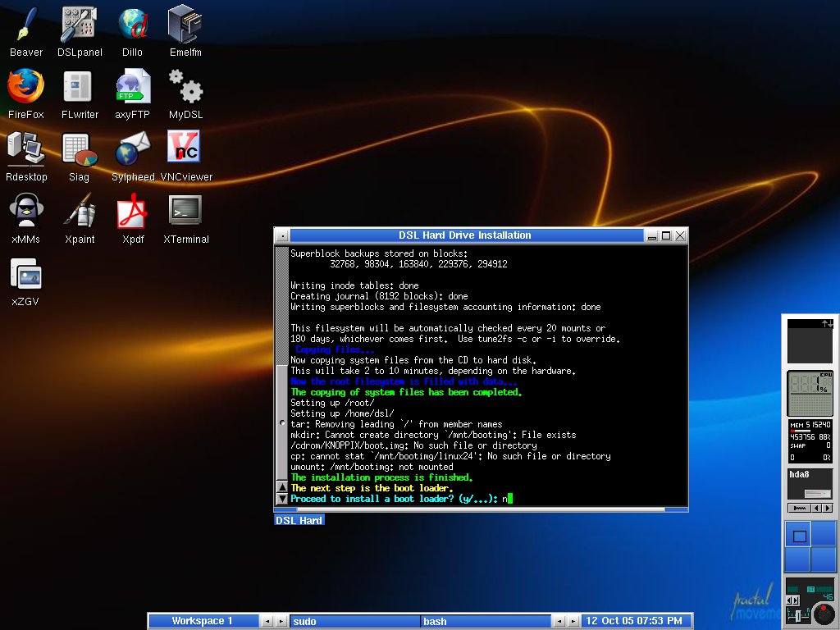Click the Workspace 1 button in taskbar

pyautogui.click(x=203, y=621)
